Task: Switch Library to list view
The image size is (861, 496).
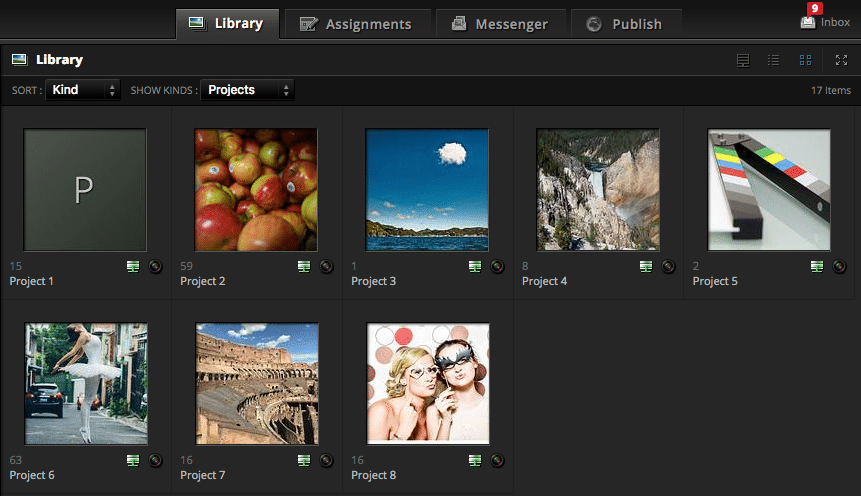Action: (773, 60)
